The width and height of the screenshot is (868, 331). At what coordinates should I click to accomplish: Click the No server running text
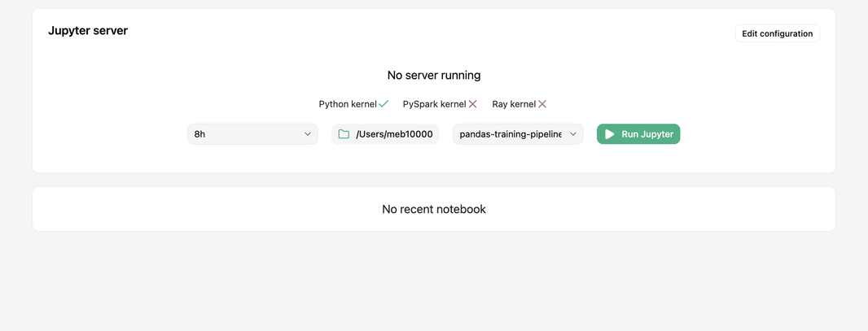(434, 75)
